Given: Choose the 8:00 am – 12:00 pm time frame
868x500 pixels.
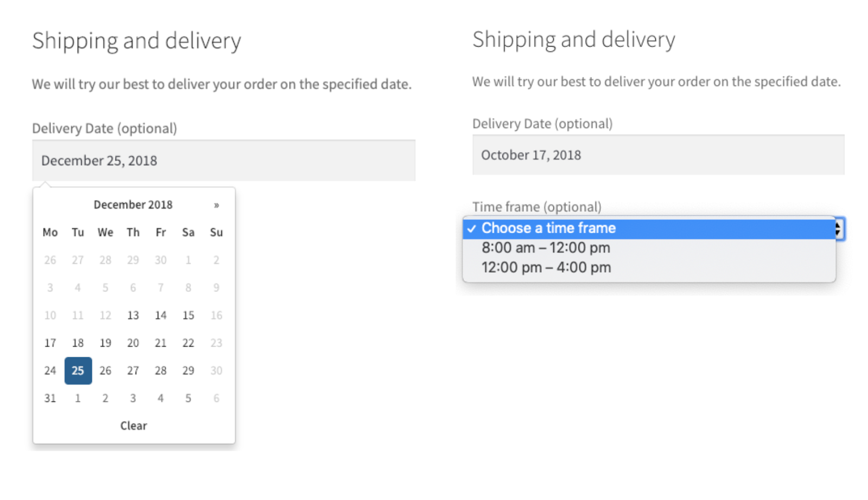Looking at the screenshot, I should coord(546,248).
